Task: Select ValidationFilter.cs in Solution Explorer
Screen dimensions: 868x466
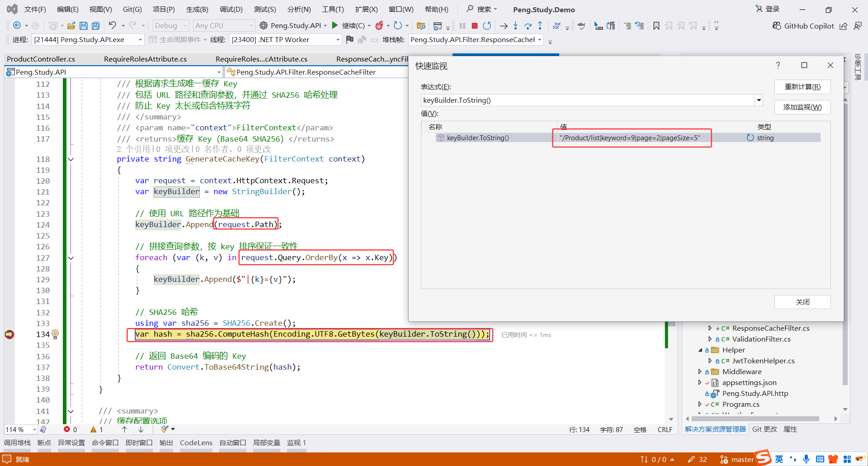Action: pos(761,339)
